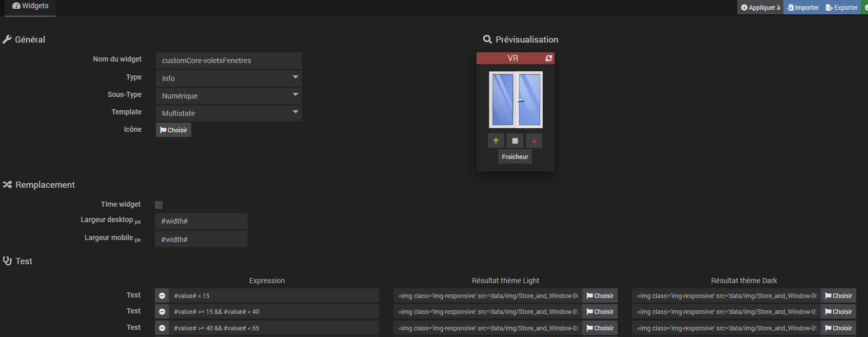The width and height of the screenshot is (868, 337).
Task: Choisir Light icon, '#value# >= 40 && #value# < 65' test
Action: click(x=600, y=328)
